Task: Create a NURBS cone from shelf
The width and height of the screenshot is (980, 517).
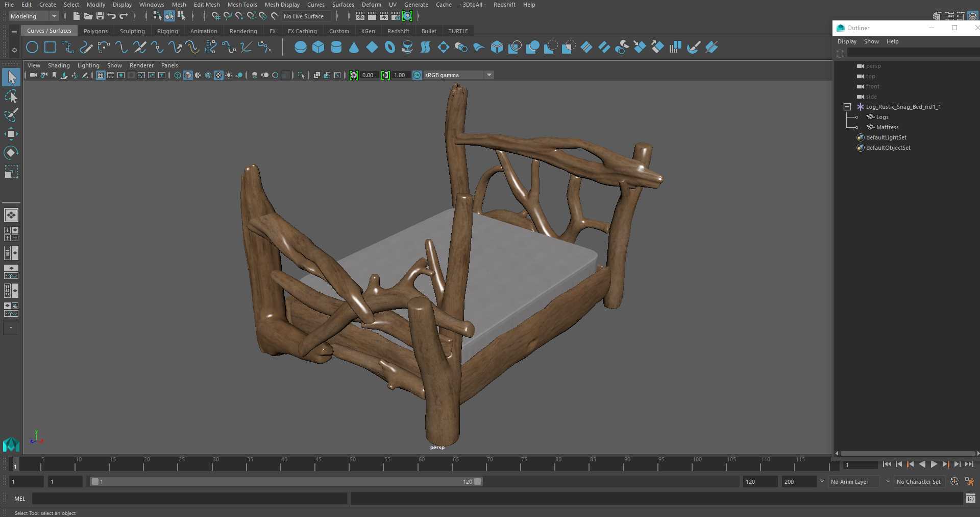Action: [x=354, y=48]
